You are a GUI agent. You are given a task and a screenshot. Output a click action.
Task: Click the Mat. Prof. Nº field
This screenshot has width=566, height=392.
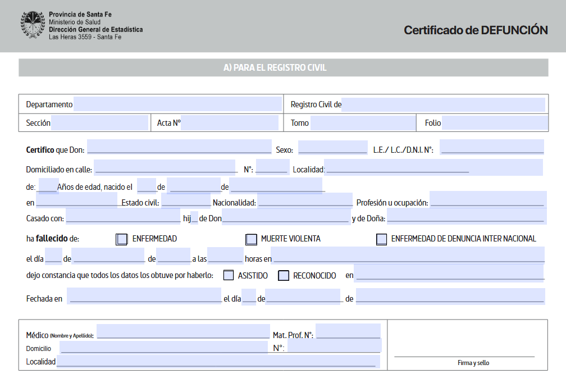[x=348, y=331]
